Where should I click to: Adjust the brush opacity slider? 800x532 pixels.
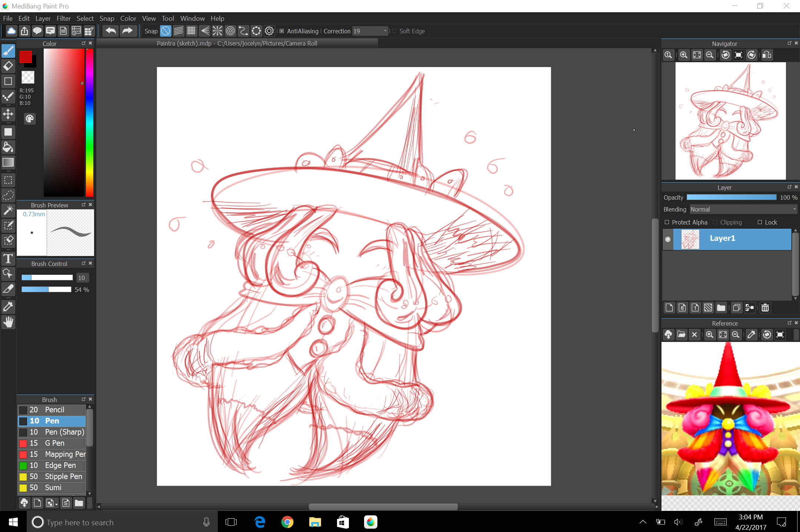[x=46, y=289]
